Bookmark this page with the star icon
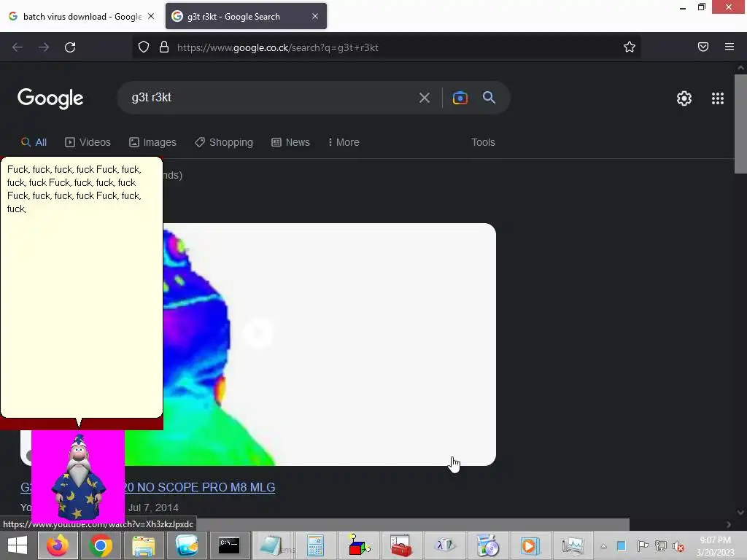Image resolution: width=747 pixels, height=560 pixels. pyautogui.click(x=630, y=47)
